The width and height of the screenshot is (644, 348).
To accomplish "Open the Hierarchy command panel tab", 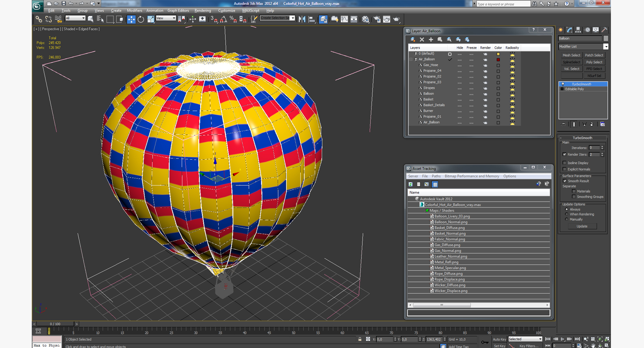I will pos(578,30).
